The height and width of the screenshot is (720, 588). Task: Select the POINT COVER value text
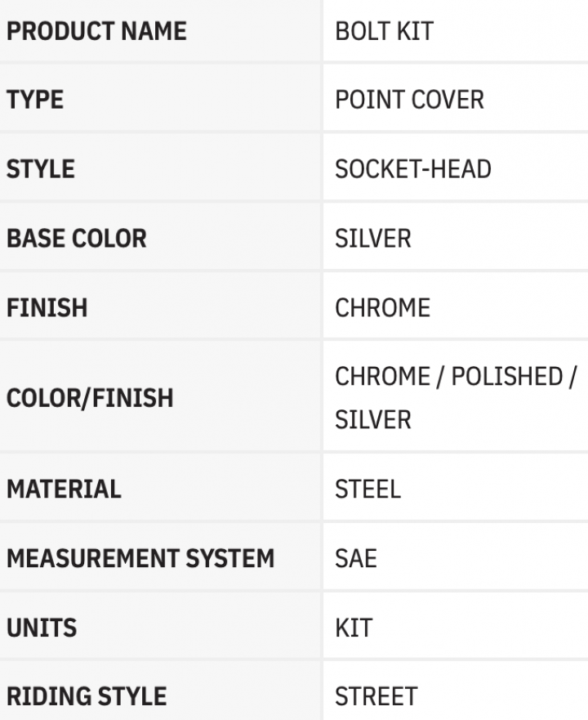pos(409,100)
